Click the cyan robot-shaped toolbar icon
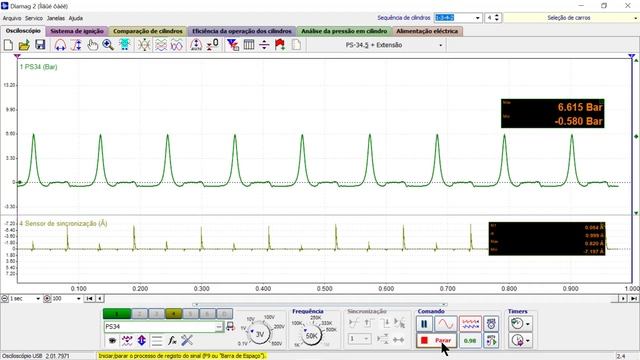 click(124, 45)
